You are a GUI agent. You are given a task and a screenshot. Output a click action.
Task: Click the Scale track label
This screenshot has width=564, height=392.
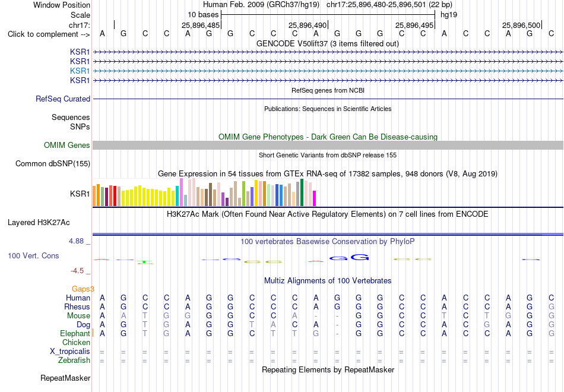(80, 15)
